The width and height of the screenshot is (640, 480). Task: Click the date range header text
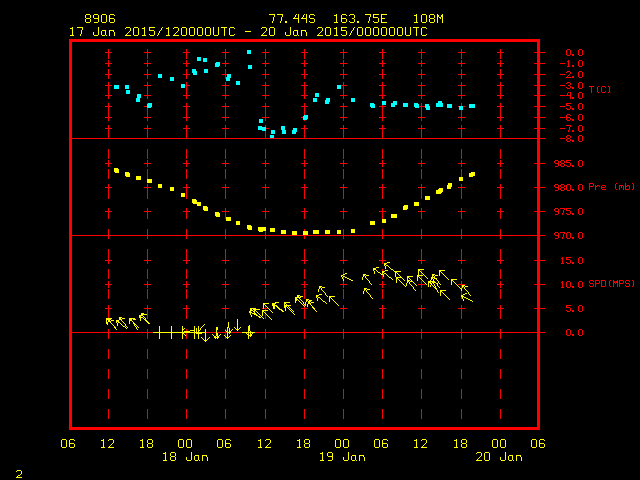pyautogui.click(x=248, y=32)
